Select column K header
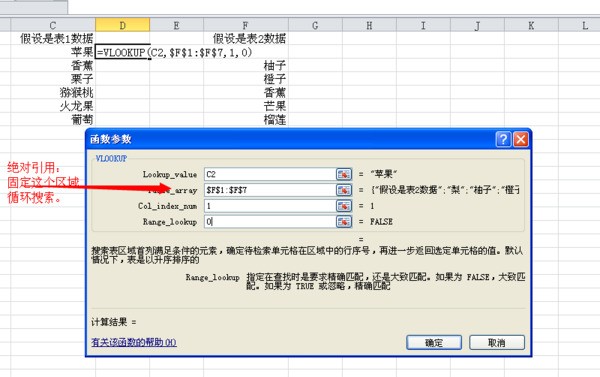The image size is (600, 377). [531, 25]
